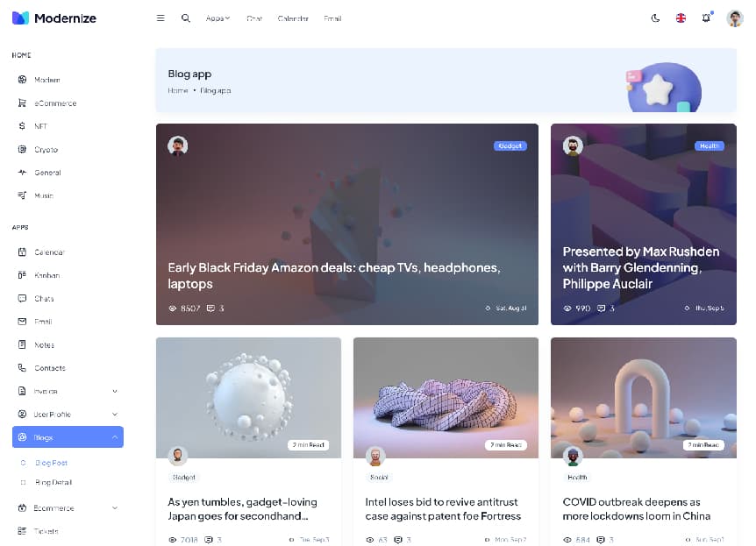Expand the Ecommerce sidebar section
The image size is (756, 546).
click(68, 508)
